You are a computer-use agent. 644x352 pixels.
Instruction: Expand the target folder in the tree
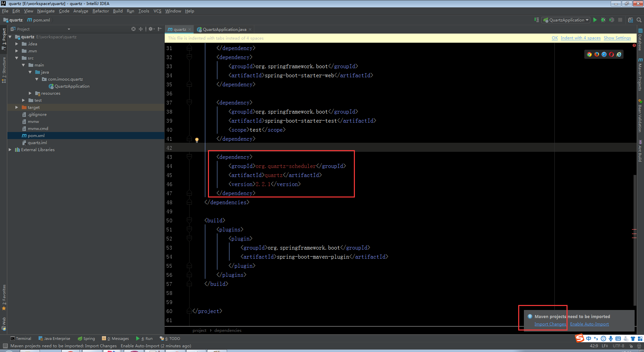(x=16, y=107)
